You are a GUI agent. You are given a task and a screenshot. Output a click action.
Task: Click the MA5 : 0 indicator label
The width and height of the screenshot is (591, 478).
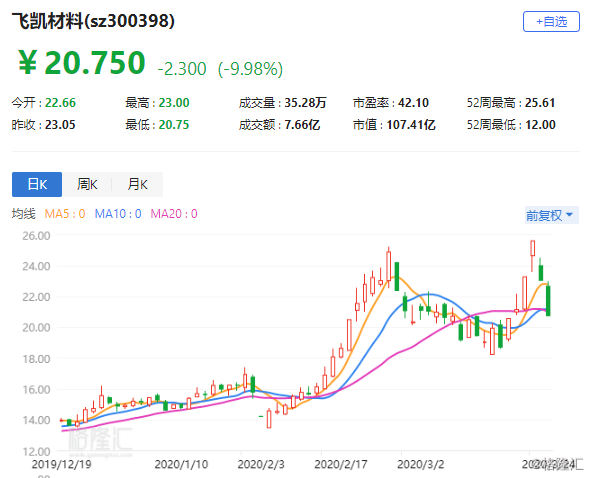[x=65, y=214]
